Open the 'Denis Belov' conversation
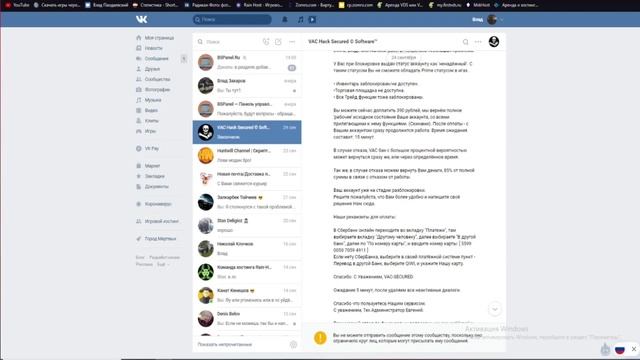The image size is (640, 360). [247, 318]
